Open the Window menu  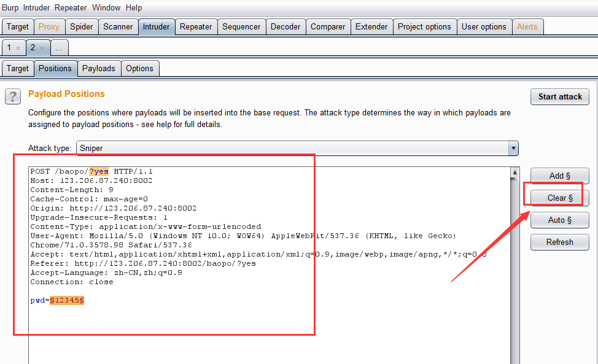[x=106, y=7]
